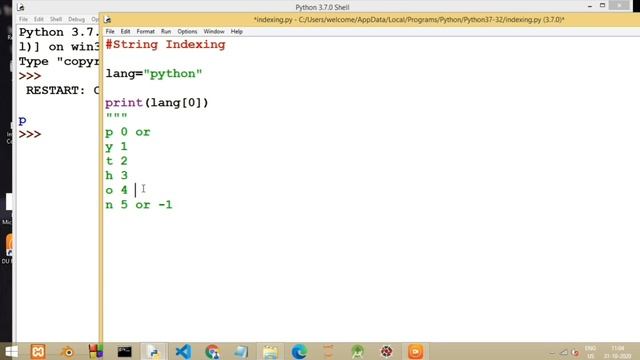Click the 'o 4' line
640x360 pixels.
(x=116, y=190)
